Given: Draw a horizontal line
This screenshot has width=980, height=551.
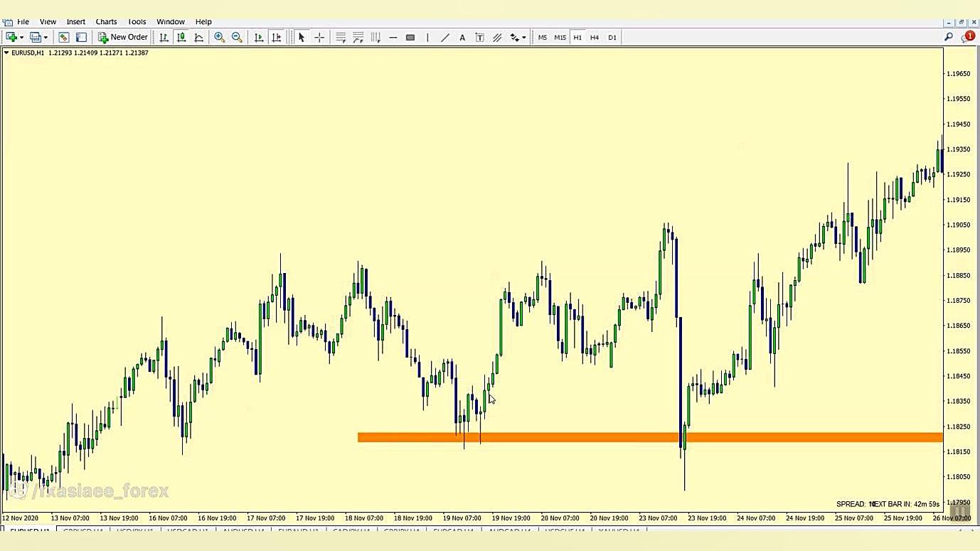Looking at the screenshot, I should pos(393,37).
